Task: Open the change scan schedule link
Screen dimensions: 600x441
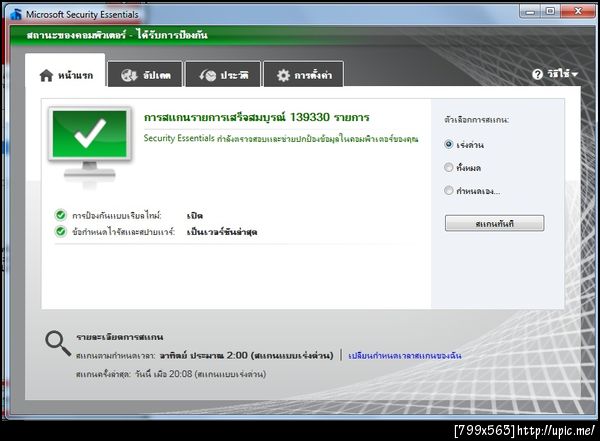Action: point(404,356)
